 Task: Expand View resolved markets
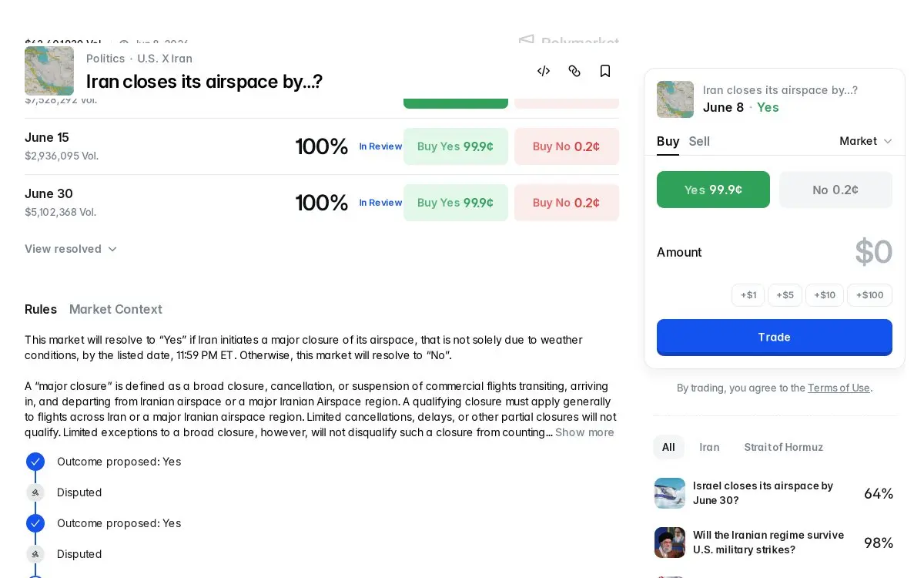71,249
